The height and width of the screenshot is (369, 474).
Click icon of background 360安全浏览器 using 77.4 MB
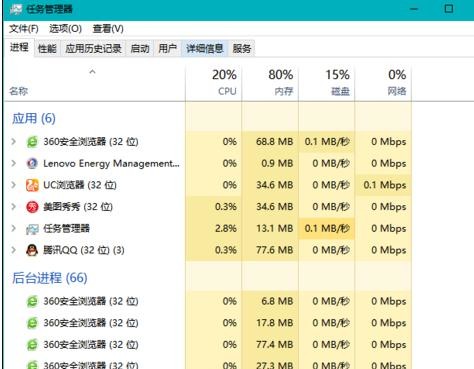tap(32, 345)
